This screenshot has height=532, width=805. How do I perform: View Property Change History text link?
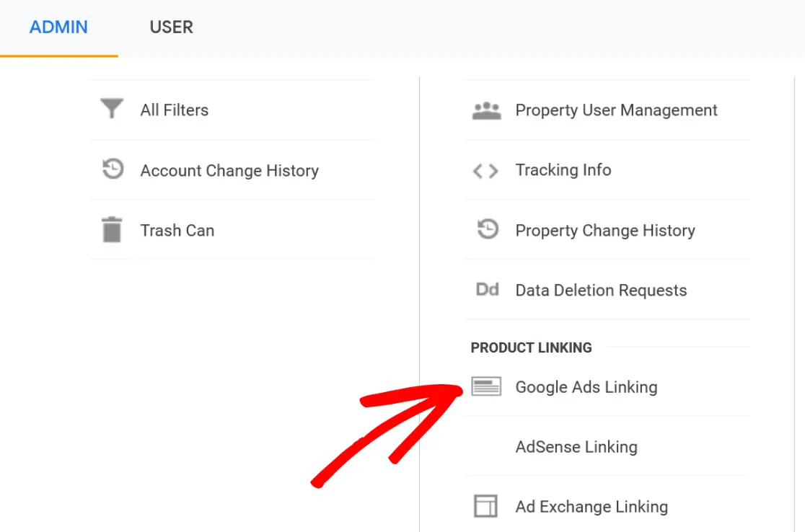pyautogui.click(x=605, y=231)
